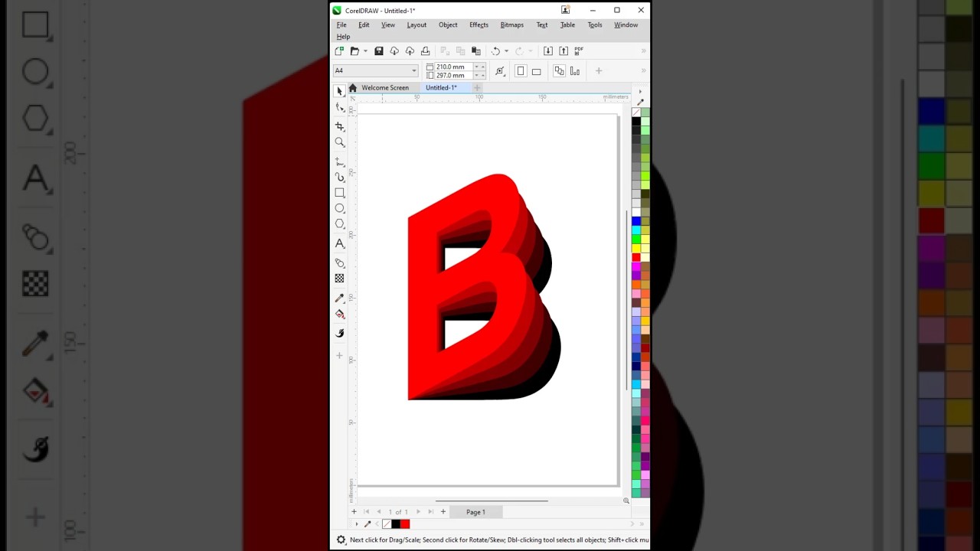Image resolution: width=980 pixels, height=551 pixels.
Task: Expand the standard toolbar overflow chevron
Action: [643, 51]
